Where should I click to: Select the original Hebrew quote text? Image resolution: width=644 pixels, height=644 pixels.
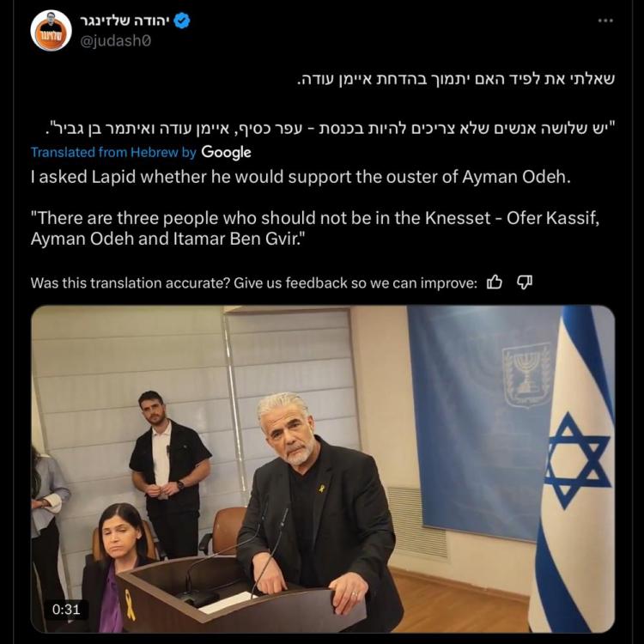(x=330, y=128)
